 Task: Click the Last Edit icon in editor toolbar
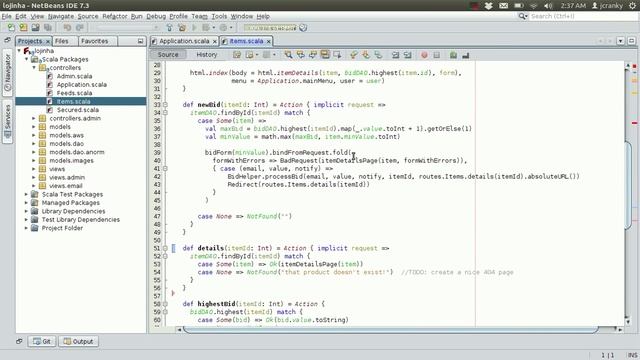tap(237, 55)
